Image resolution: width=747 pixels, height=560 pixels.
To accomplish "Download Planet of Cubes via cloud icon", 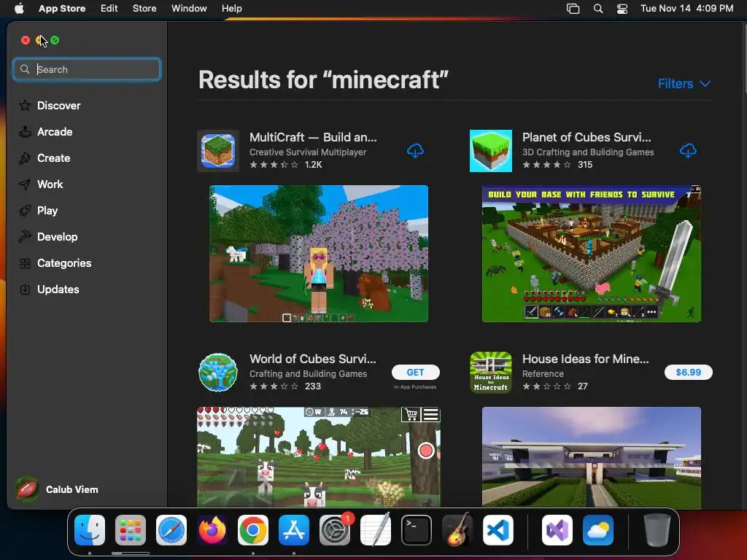I will pos(687,150).
